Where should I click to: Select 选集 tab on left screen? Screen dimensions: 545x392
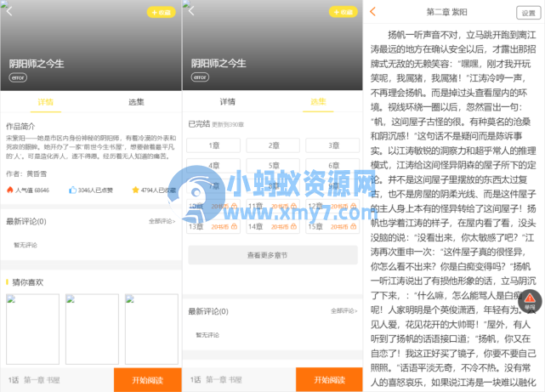coord(136,102)
